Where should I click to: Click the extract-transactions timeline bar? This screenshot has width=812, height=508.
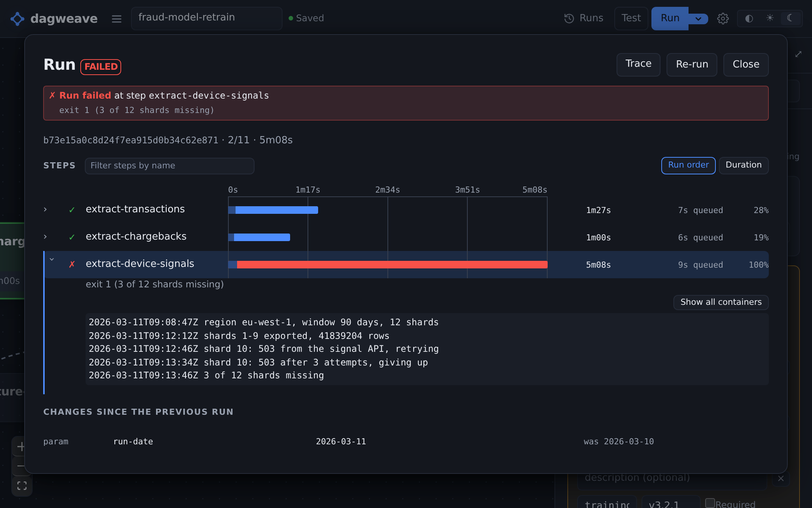click(x=273, y=210)
